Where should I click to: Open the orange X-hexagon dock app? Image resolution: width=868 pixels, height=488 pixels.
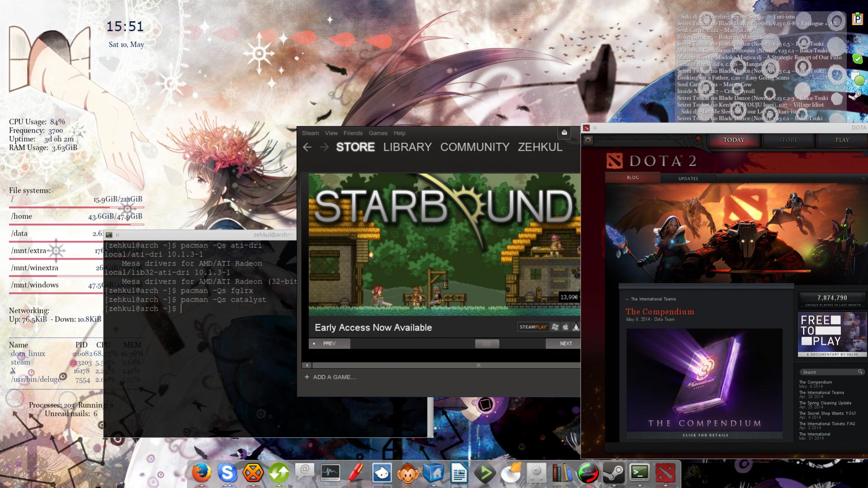pyautogui.click(x=253, y=473)
